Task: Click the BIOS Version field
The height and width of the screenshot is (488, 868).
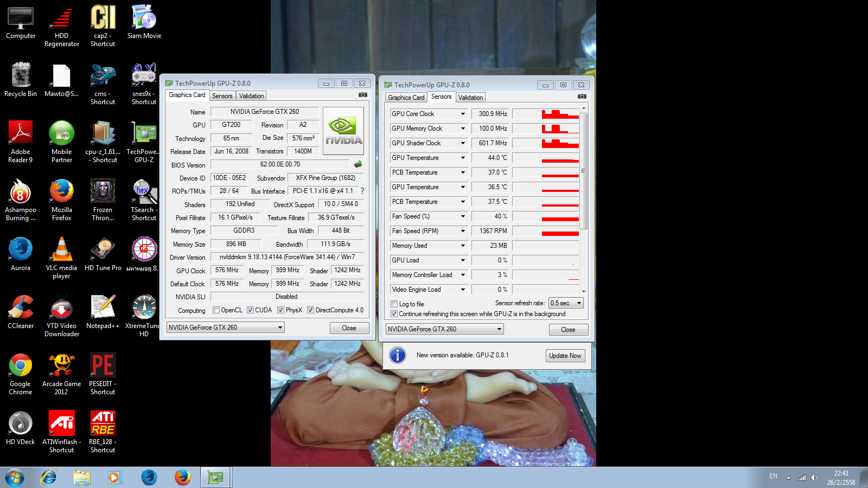Action: pos(280,164)
